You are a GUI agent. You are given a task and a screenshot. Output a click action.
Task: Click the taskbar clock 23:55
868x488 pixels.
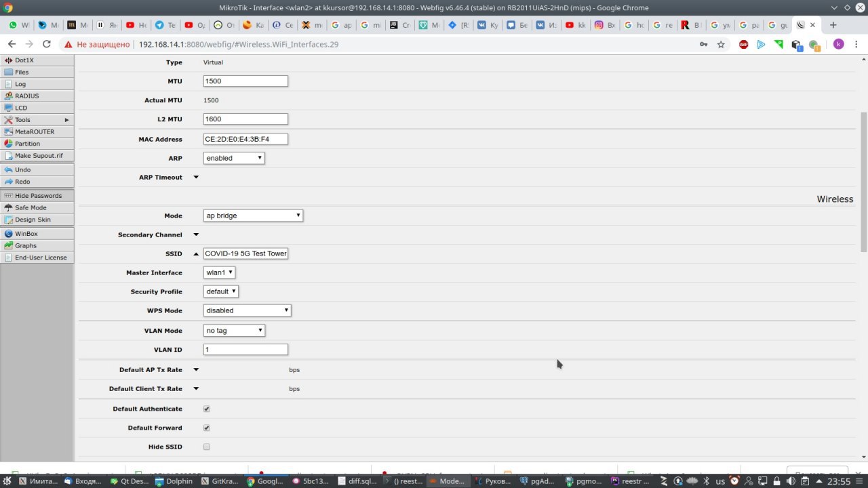point(839,481)
